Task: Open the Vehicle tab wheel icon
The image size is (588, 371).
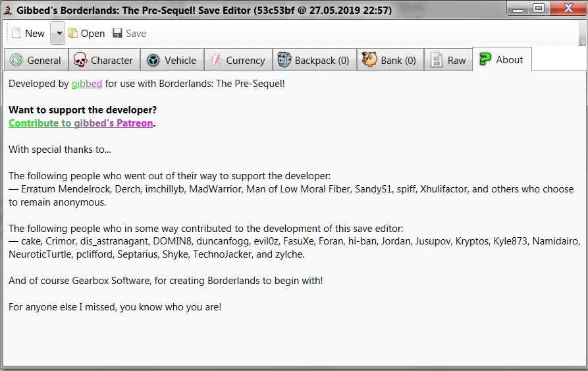Action: point(153,60)
